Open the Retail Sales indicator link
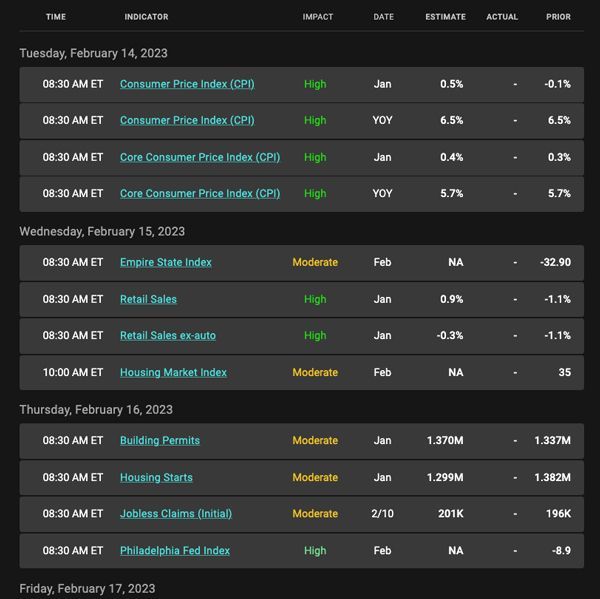The height and width of the screenshot is (599, 600). coord(148,299)
